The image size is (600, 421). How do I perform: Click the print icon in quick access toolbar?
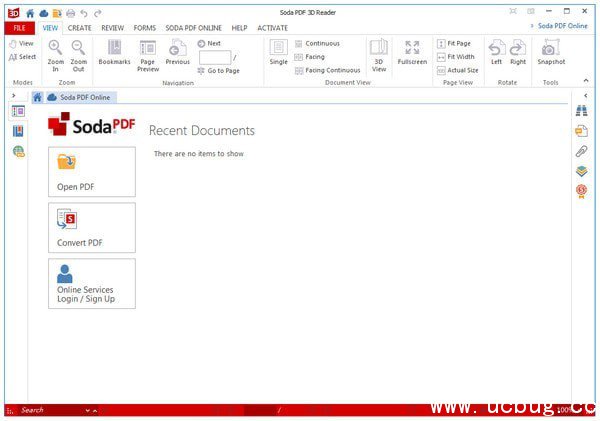70,13
